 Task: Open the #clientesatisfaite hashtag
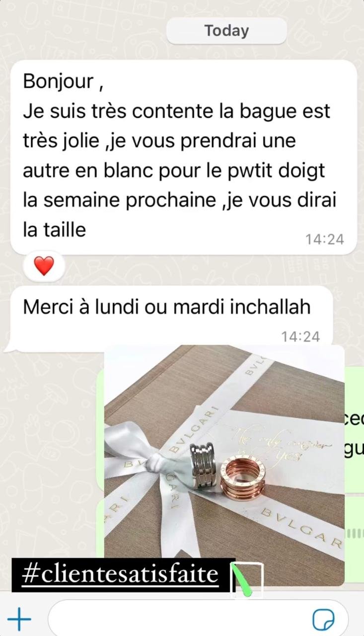121,574
